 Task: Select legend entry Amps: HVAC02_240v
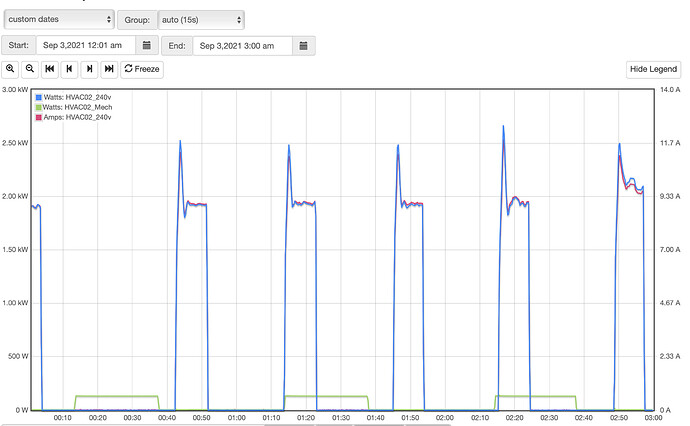(x=77, y=118)
